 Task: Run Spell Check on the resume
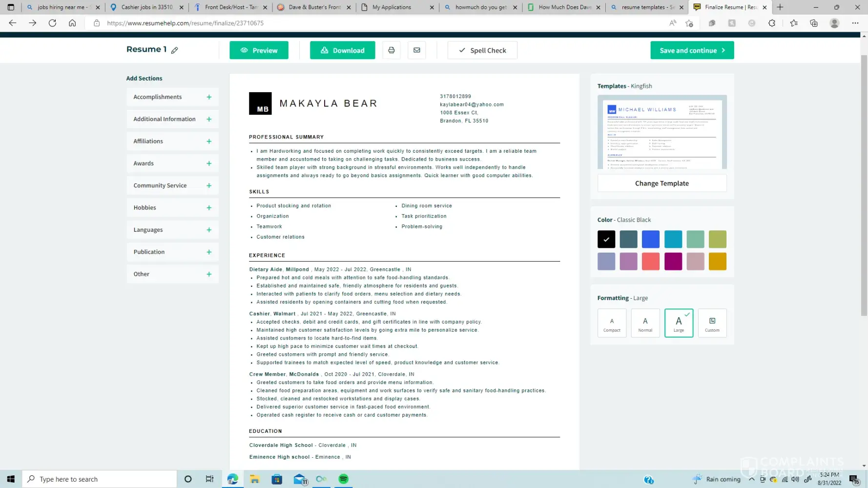click(482, 50)
